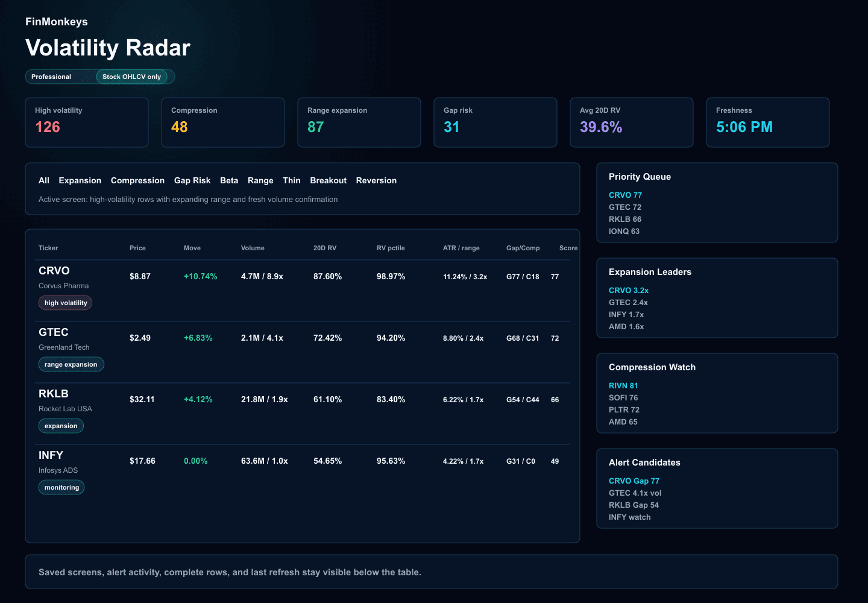868x603 pixels.
Task: Select RIVN 81 in Compression Watch
Action: pos(623,385)
